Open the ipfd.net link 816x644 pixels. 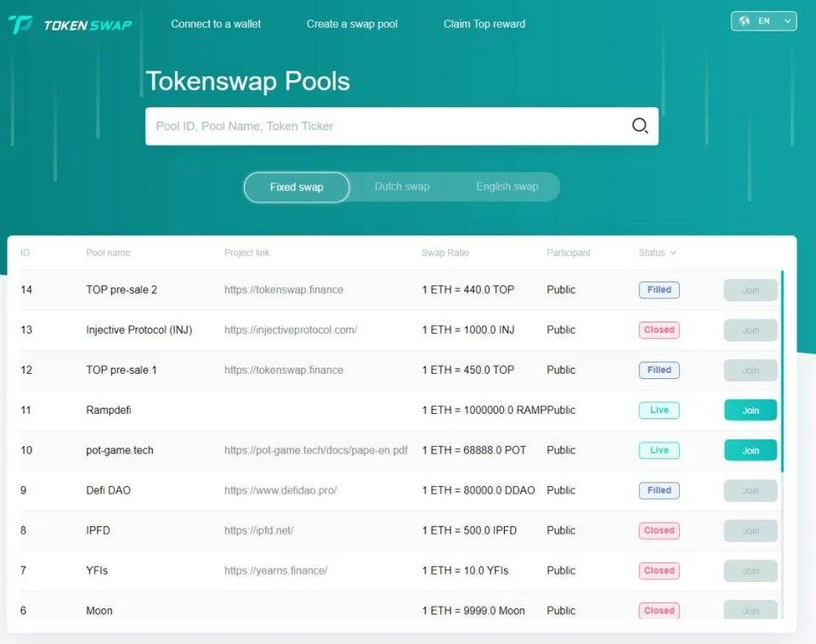pyautogui.click(x=258, y=530)
